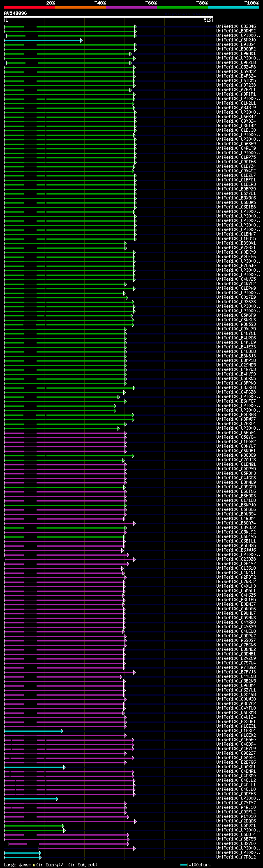Select hit label UniRef100_A0DKY9

pos(236,252)
